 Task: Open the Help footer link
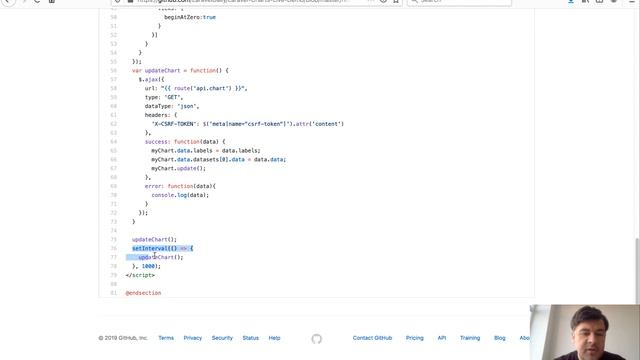274,338
